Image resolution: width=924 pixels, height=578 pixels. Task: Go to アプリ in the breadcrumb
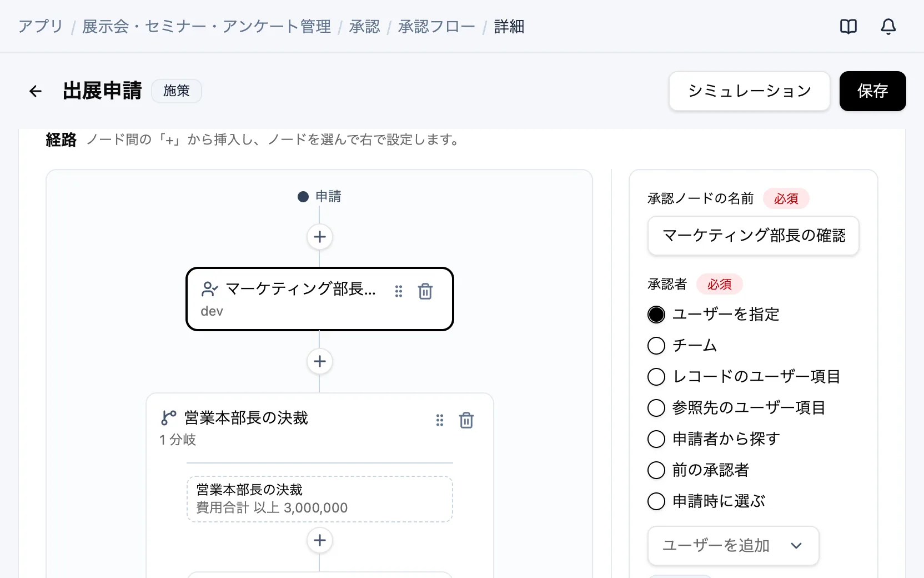pyautogui.click(x=41, y=26)
